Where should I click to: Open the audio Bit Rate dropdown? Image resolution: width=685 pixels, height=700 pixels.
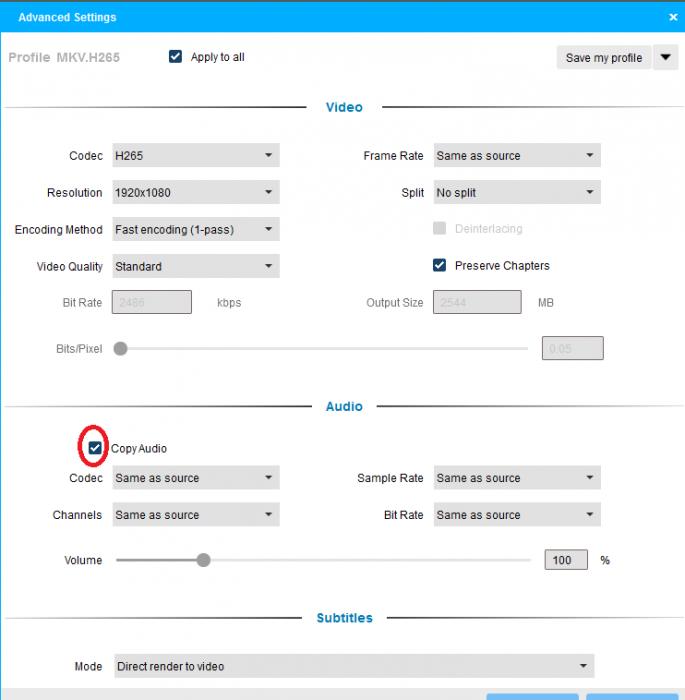pos(516,515)
